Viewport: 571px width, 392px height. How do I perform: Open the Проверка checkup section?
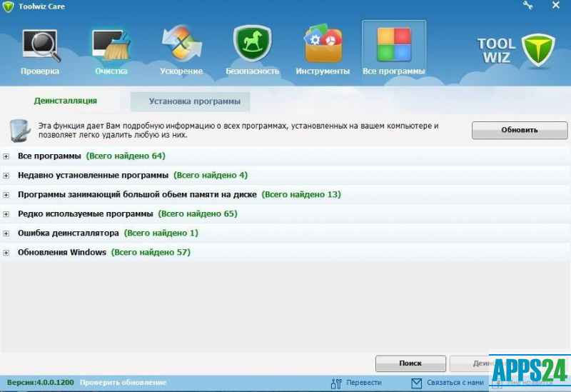coord(40,51)
